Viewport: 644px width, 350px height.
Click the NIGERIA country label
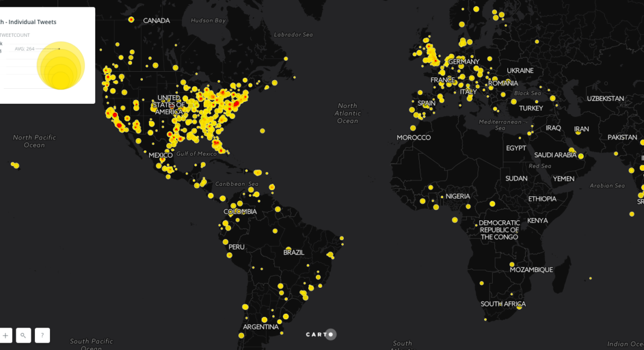click(x=458, y=196)
